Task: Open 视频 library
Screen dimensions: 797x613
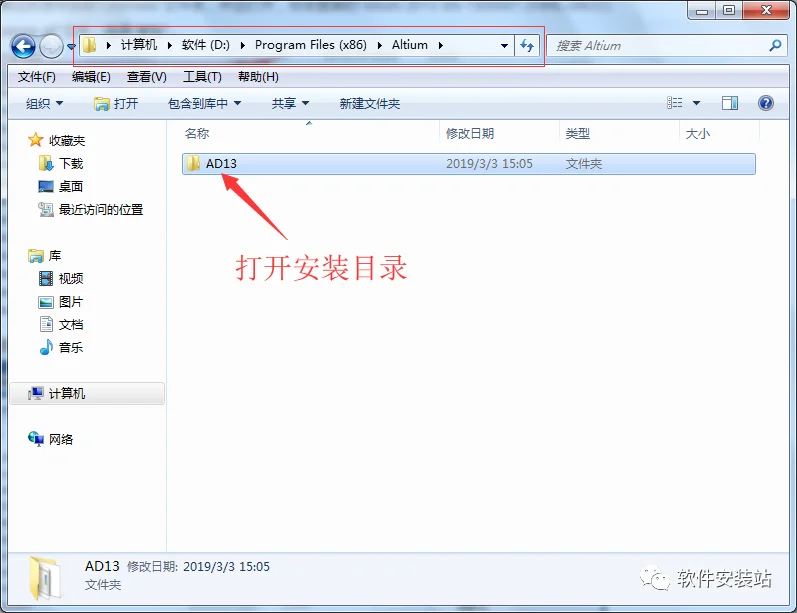Action: click(x=71, y=279)
